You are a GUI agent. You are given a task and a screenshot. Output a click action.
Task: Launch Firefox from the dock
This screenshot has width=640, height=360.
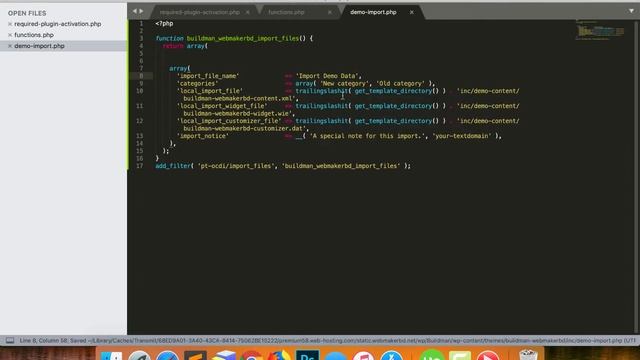(x=279, y=356)
